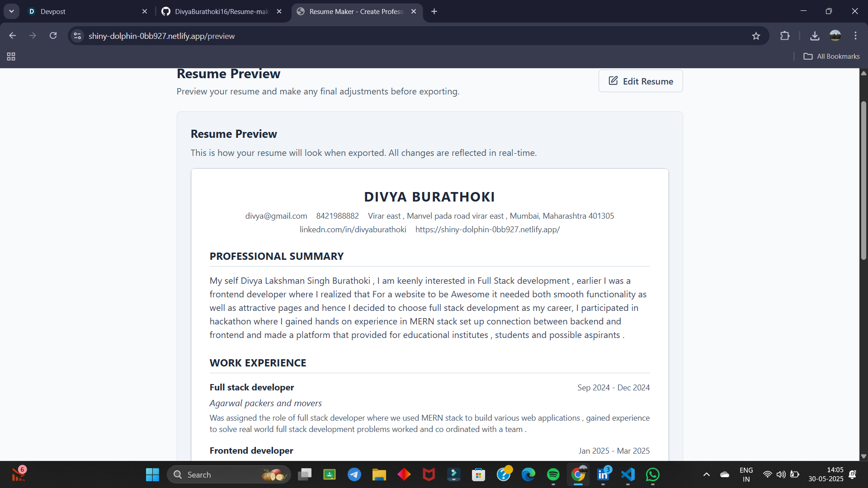The height and width of the screenshot is (488, 868).
Task: Click the Chrome profile avatar
Action: [x=835, y=36]
